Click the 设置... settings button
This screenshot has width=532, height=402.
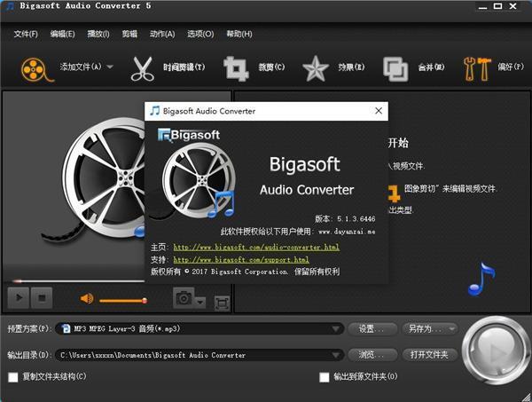click(372, 328)
